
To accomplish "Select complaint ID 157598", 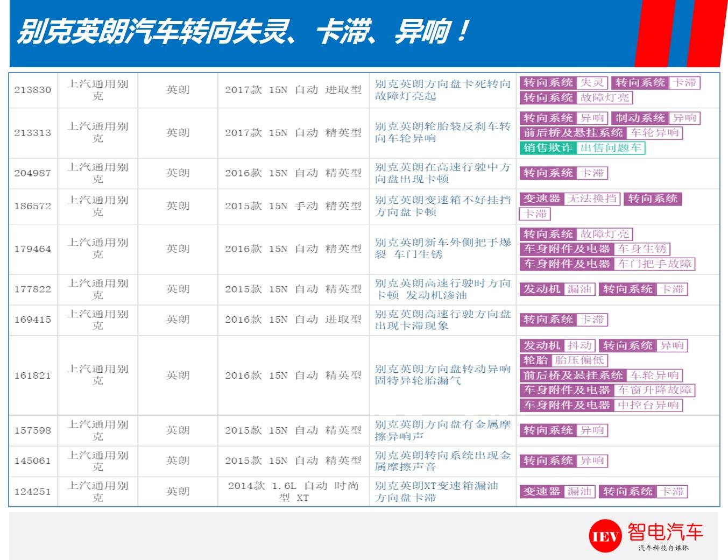I will (x=33, y=430).
